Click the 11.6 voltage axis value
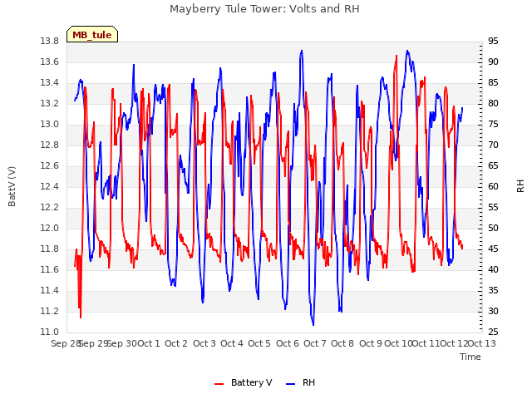The image size is (532, 399). [50, 270]
